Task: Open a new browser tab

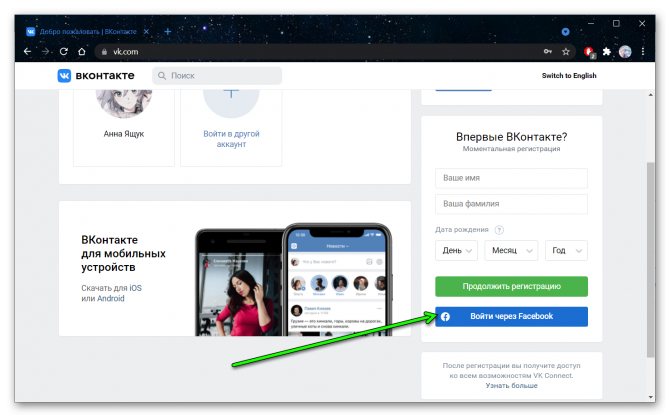Action: 168,32
